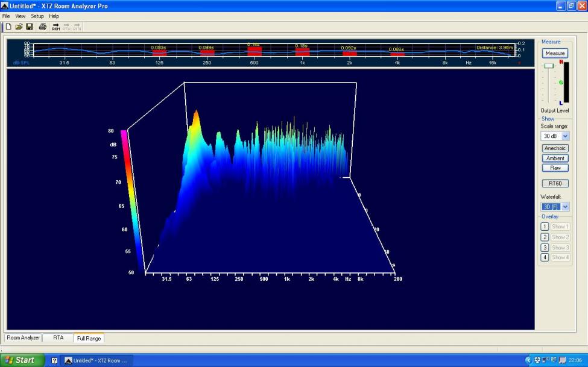Click the RT60 button
The image size is (588, 367).
click(555, 183)
